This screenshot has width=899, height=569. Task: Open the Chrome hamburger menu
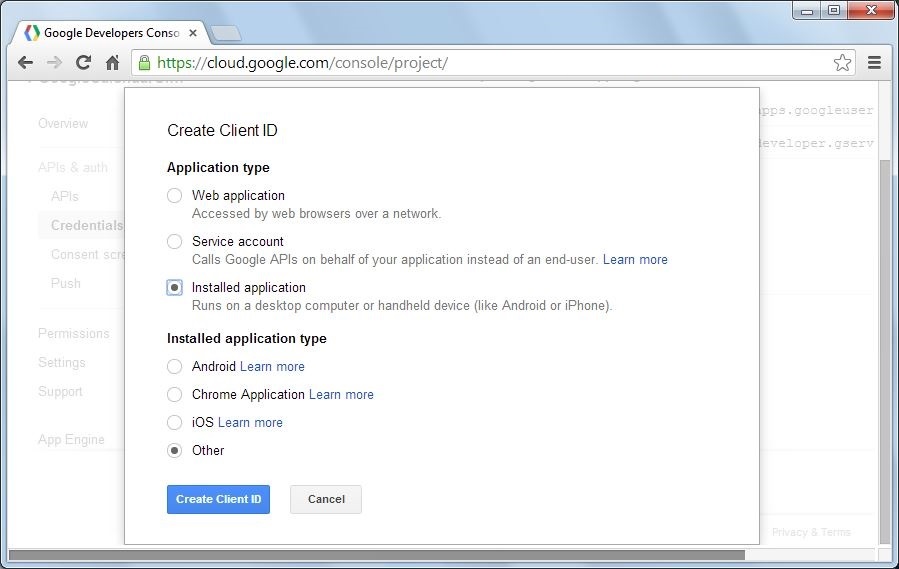coord(874,63)
